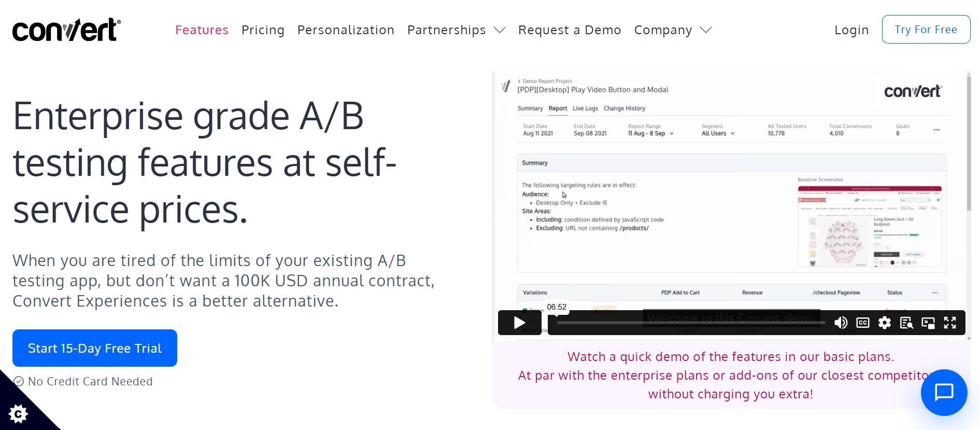Open cookie settings corner icon
980x430 pixels.
pos(18,413)
